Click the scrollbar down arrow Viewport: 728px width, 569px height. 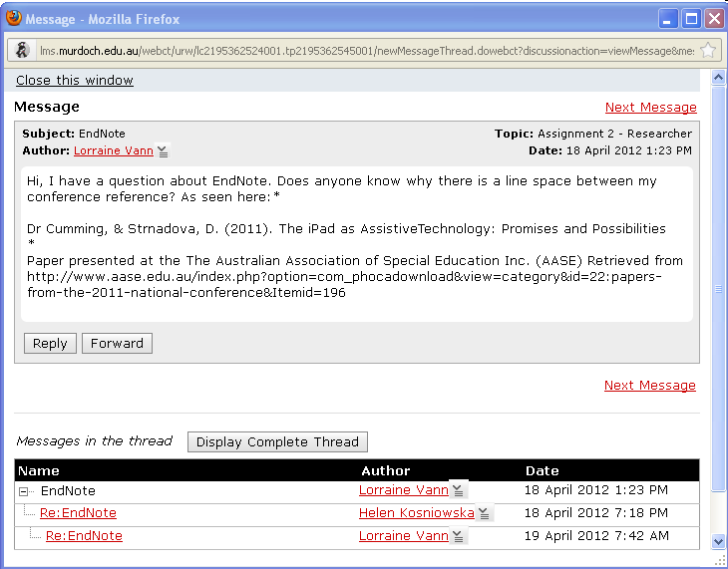point(718,542)
